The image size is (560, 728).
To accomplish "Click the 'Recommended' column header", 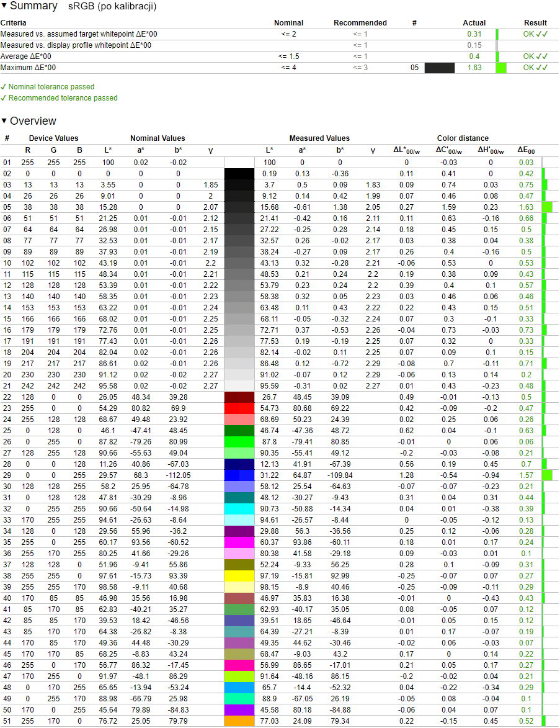I will point(360,23).
